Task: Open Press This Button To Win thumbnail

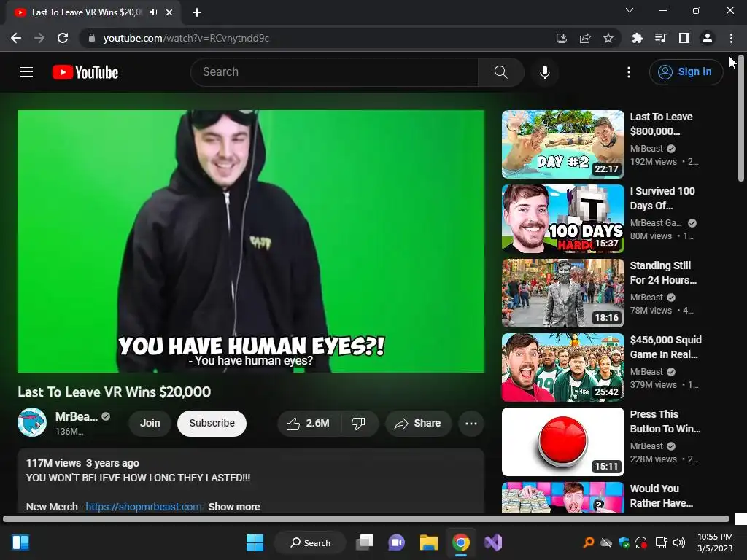Action: (562, 441)
